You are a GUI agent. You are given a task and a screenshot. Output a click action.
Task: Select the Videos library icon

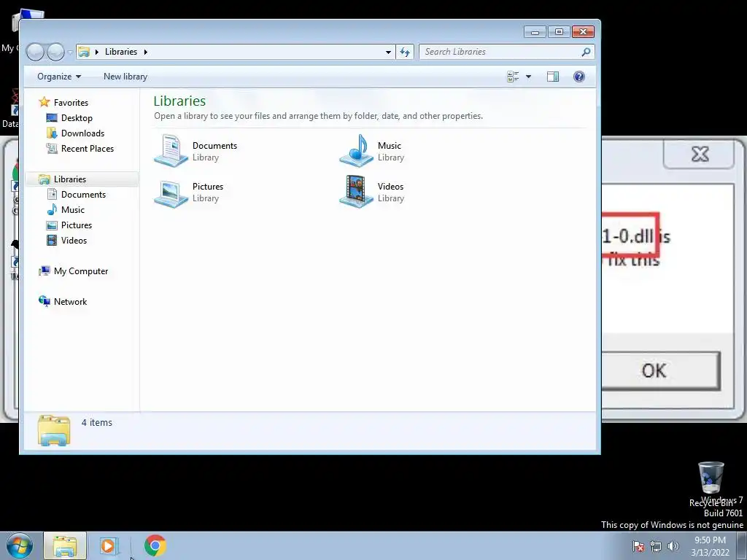(356, 192)
